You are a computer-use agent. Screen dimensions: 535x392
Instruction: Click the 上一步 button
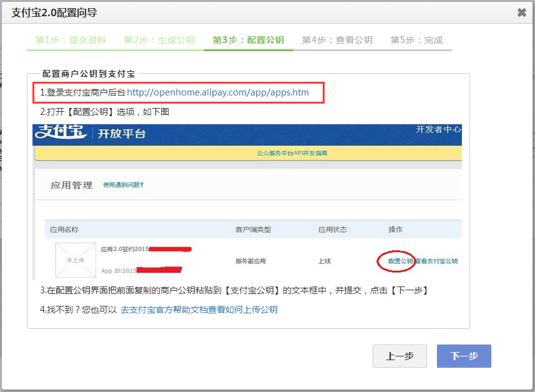pos(400,356)
